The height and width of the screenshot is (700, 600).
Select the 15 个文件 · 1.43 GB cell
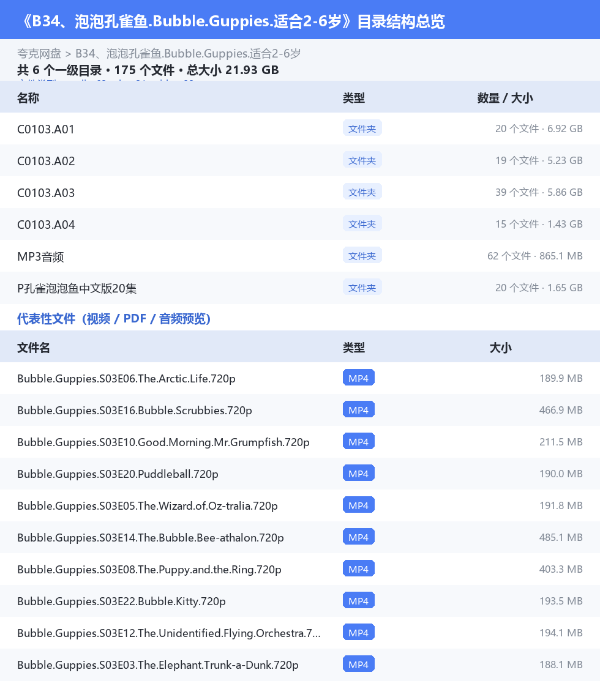point(539,224)
